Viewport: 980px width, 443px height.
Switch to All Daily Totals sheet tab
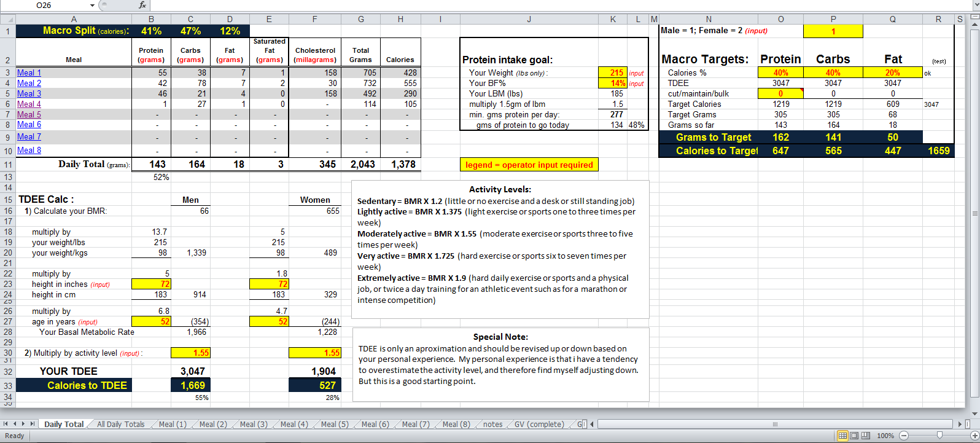120,424
